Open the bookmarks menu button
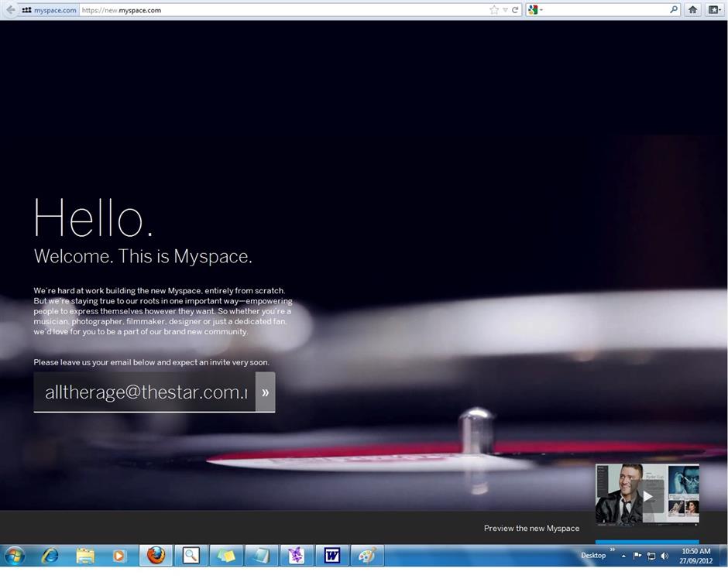This screenshot has width=728, height=582. pyautogui.click(x=715, y=10)
